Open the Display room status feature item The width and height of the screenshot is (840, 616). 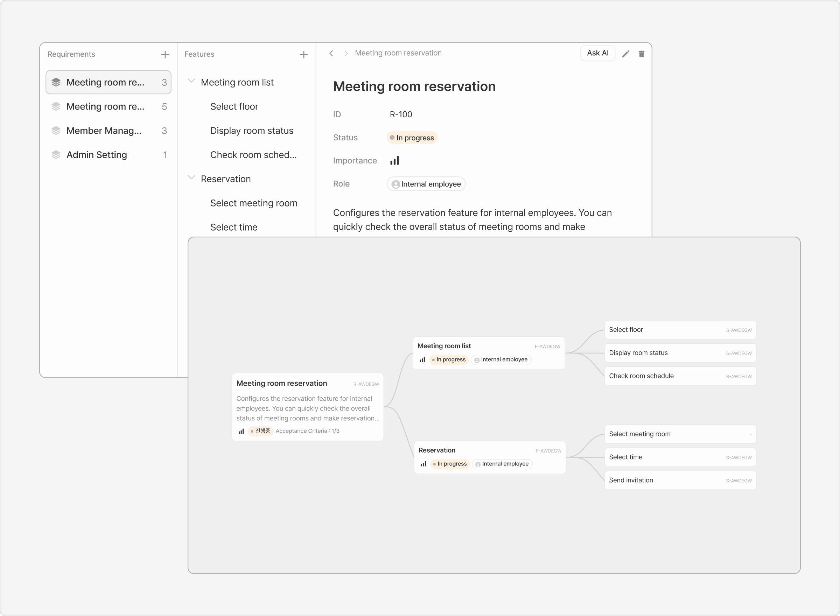coord(252,131)
